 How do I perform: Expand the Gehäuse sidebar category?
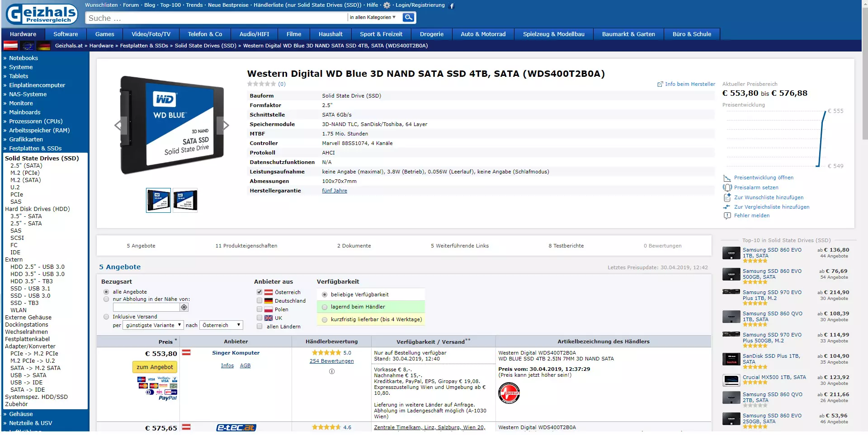click(x=21, y=414)
